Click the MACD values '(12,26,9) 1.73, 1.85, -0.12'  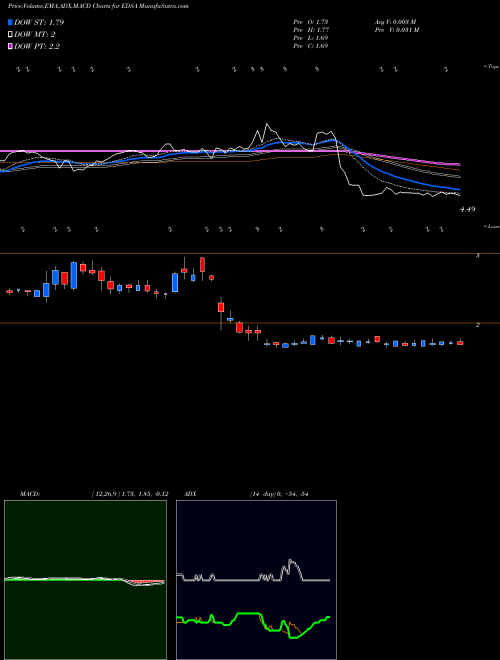click(x=130, y=494)
